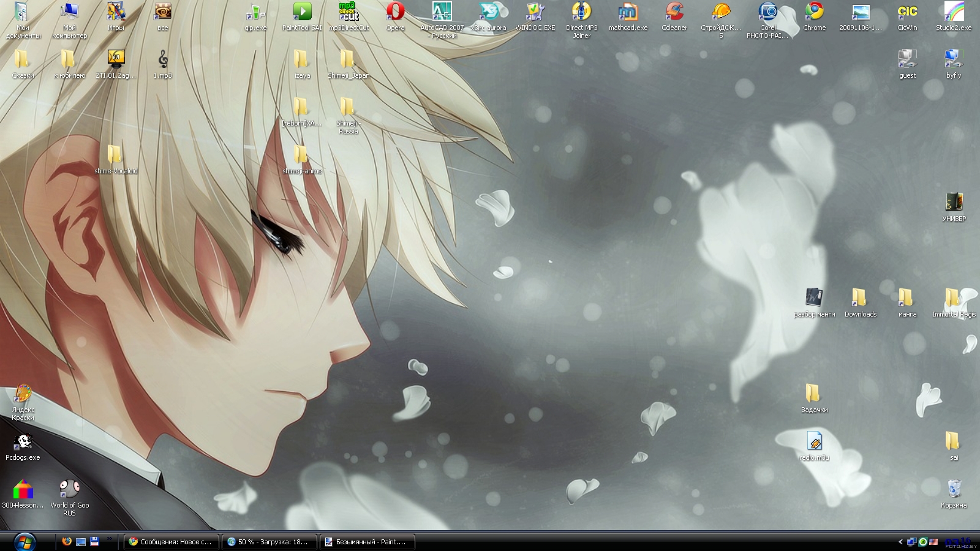Open the Сказки folder
The height and width of the screenshot is (551, 980).
23,64
